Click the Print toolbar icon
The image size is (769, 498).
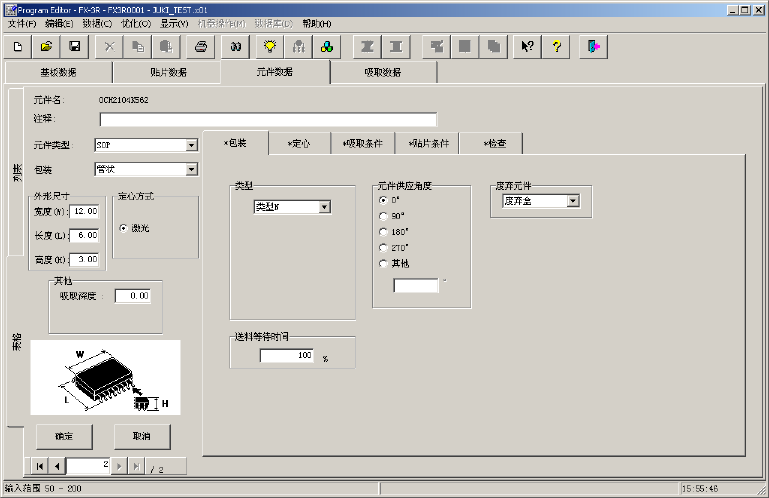[201, 47]
